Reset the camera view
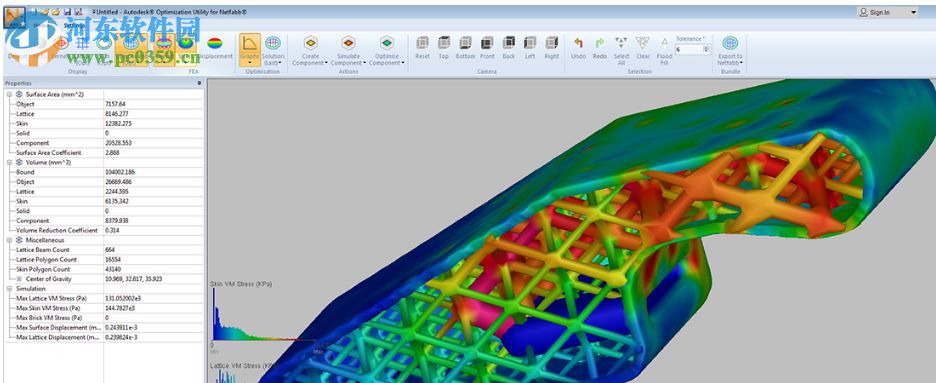Viewport: 936px width, 383px height. 423,48
